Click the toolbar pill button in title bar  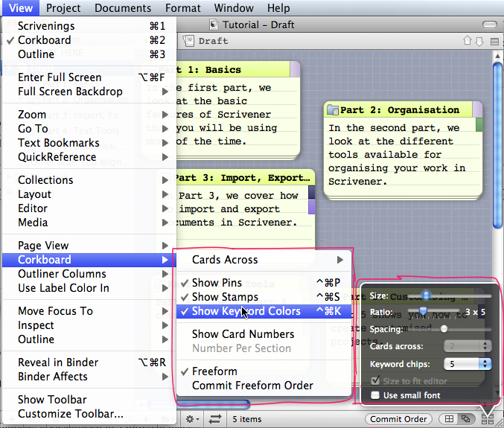pos(490,25)
